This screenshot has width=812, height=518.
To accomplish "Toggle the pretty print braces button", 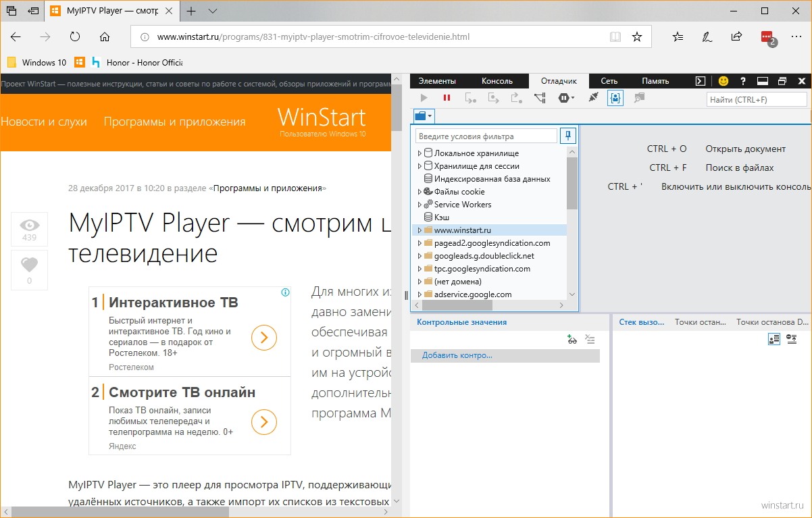I will pyautogui.click(x=615, y=98).
